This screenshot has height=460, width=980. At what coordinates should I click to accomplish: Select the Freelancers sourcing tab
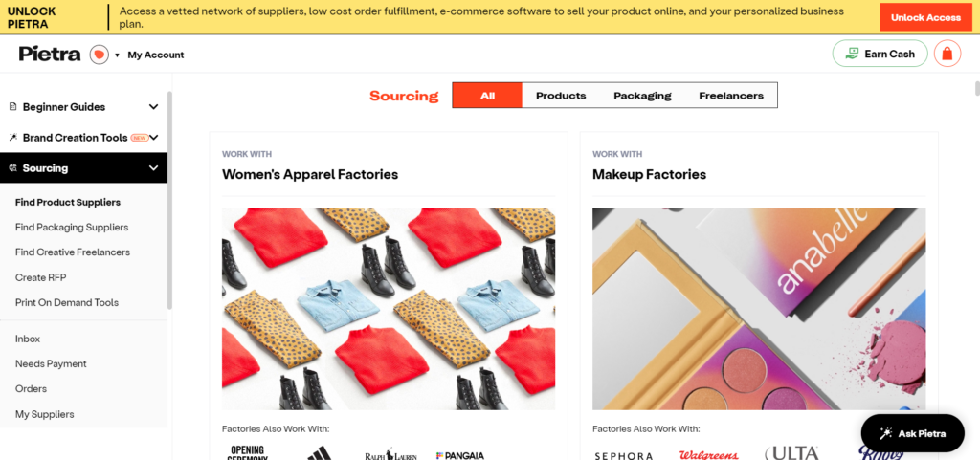[731, 96]
